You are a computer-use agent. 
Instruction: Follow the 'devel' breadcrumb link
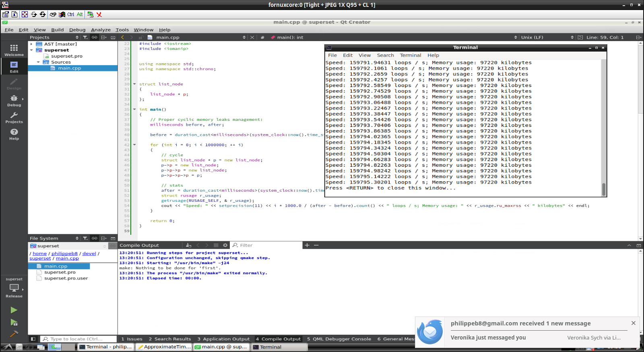(89, 254)
